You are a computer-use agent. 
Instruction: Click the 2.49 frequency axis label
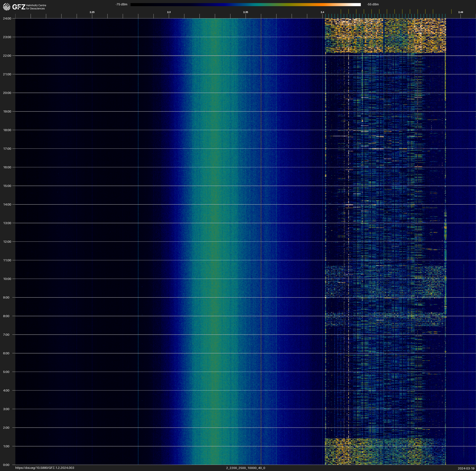pyautogui.click(x=460, y=12)
